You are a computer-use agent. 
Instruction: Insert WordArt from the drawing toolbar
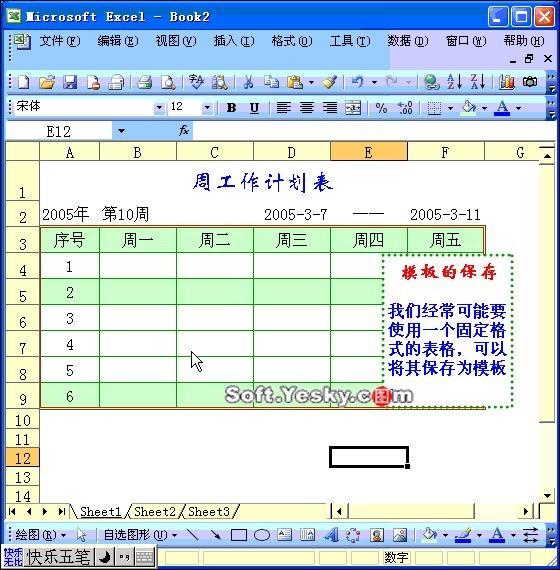tap(331, 535)
